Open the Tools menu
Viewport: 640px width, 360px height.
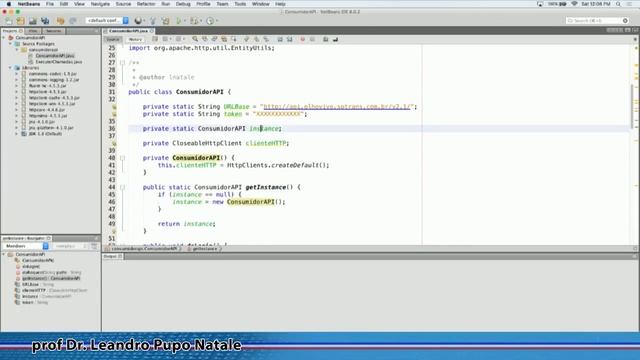point(240,4)
